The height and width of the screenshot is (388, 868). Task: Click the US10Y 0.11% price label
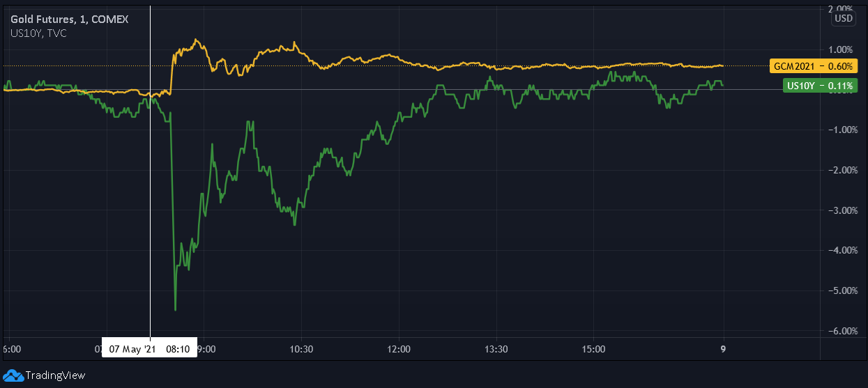(820, 86)
